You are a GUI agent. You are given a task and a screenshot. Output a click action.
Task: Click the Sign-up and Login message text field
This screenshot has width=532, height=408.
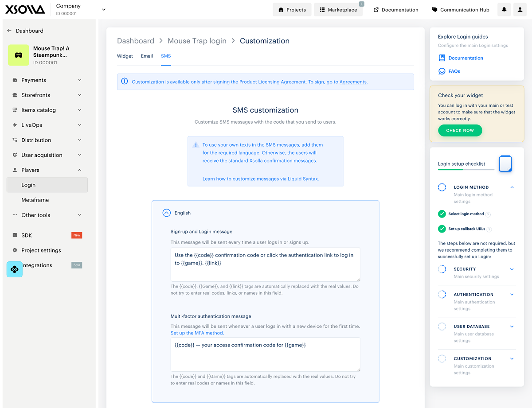pyautogui.click(x=265, y=264)
